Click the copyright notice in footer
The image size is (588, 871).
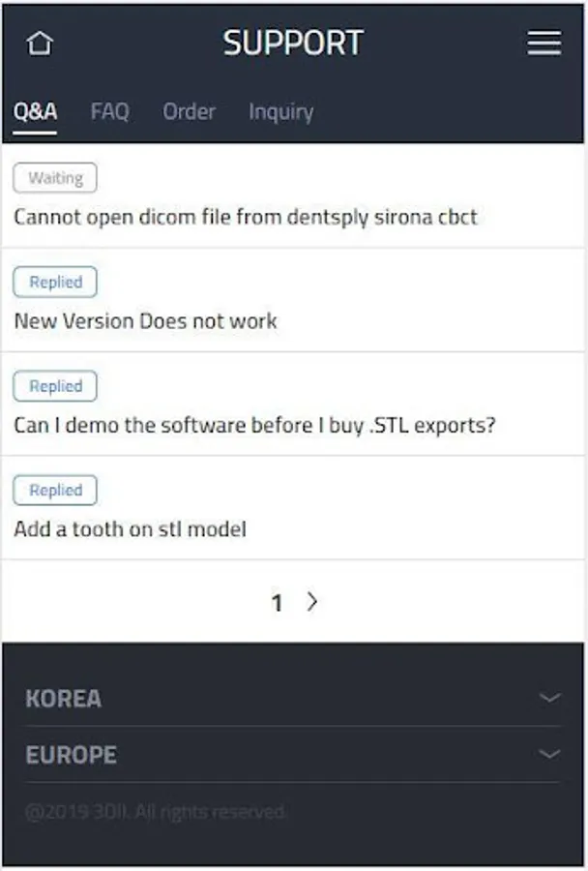coord(156,812)
